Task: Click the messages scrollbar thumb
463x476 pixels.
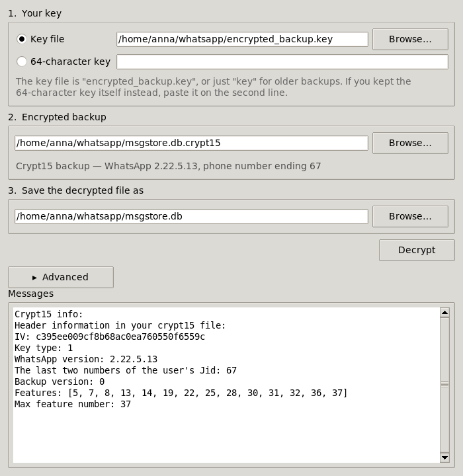Action: (x=444, y=385)
